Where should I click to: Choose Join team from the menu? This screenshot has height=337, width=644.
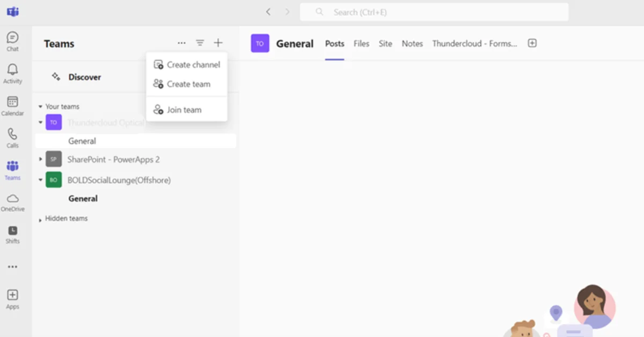tap(187, 110)
